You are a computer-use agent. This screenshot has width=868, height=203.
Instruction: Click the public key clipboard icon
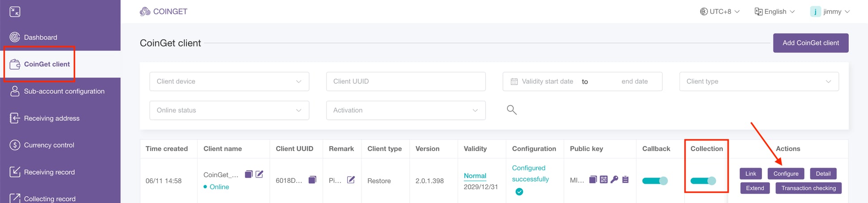625,180
